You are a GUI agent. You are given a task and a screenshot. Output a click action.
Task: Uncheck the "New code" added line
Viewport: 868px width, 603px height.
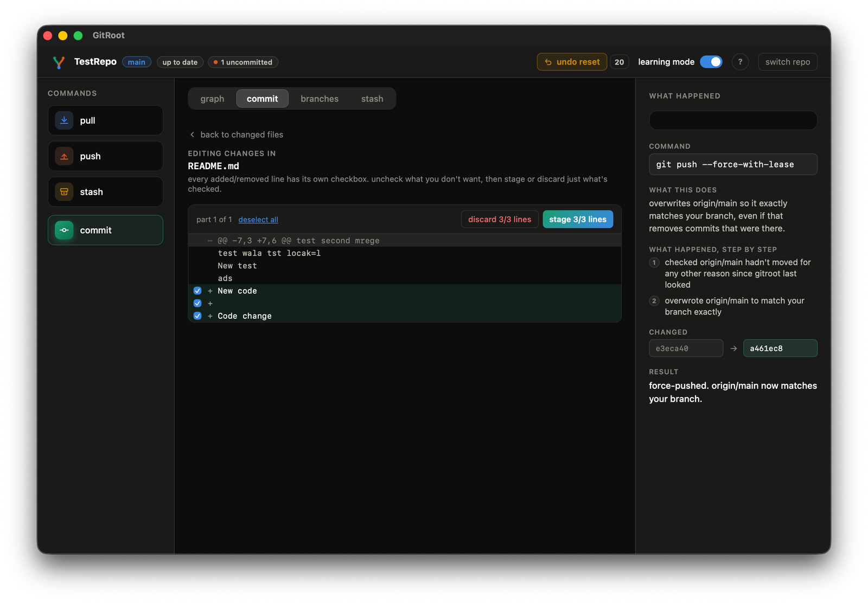click(x=197, y=291)
